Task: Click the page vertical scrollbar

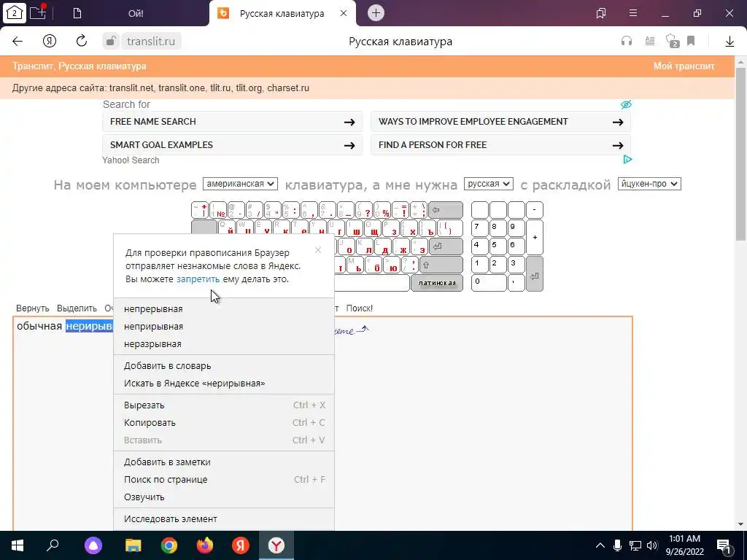Action: click(x=740, y=155)
